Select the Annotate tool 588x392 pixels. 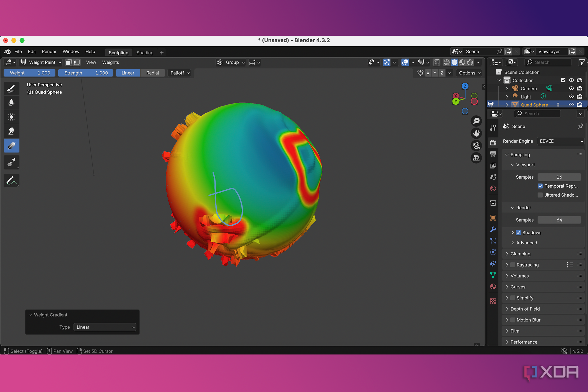(x=11, y=181)
